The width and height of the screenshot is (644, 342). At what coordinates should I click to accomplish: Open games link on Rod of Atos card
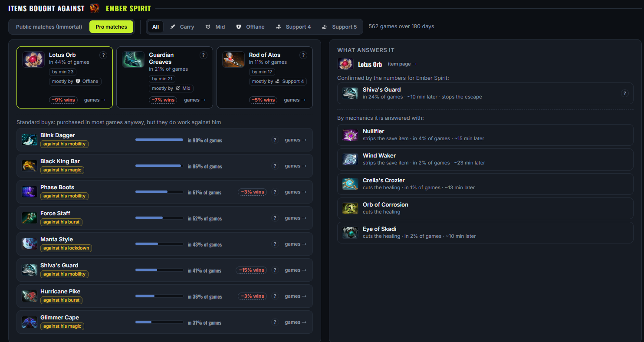(295, 100)
